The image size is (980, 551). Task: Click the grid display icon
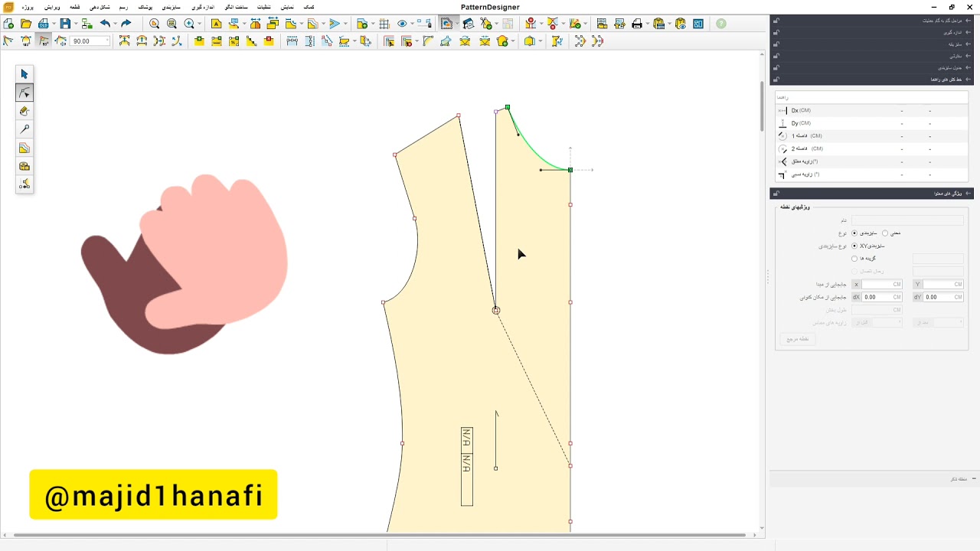coord(384,24)
